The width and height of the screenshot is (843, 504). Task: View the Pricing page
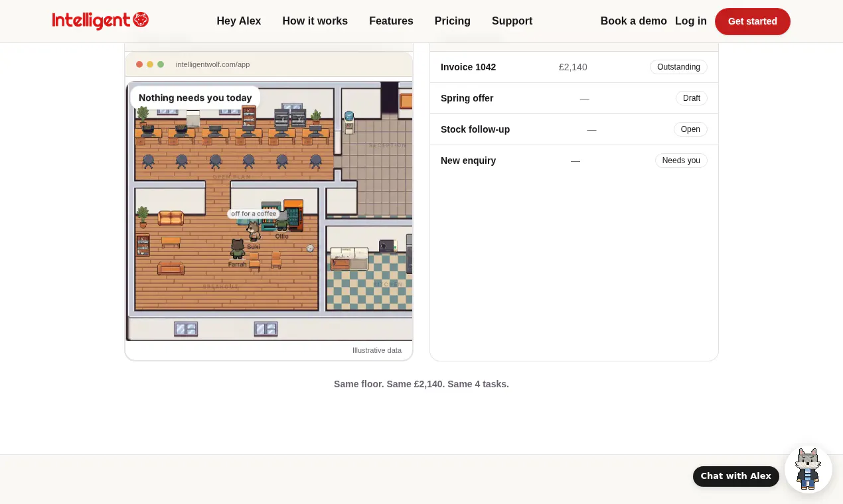pos(453,21)
